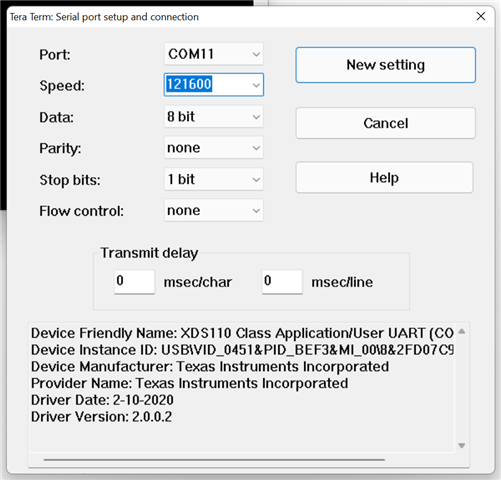Open Help for serial setup
This screenshot has height=480, width=501.
[x=384, y=178]
